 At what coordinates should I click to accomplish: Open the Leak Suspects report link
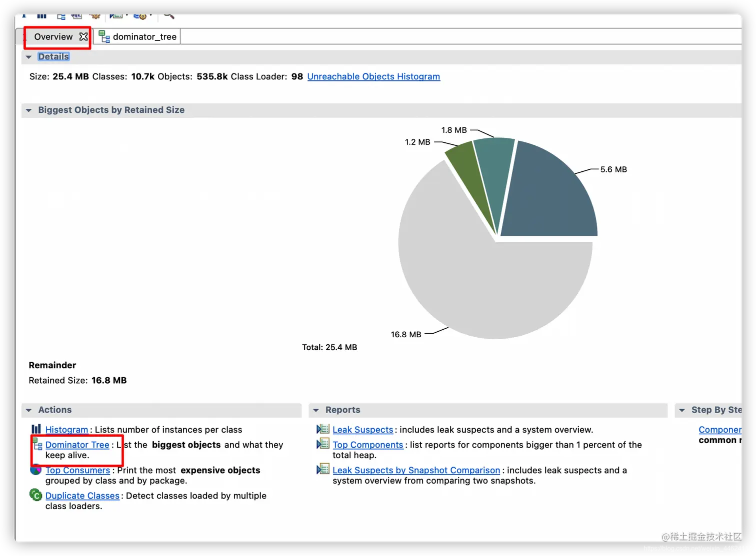tap(363, 430)
